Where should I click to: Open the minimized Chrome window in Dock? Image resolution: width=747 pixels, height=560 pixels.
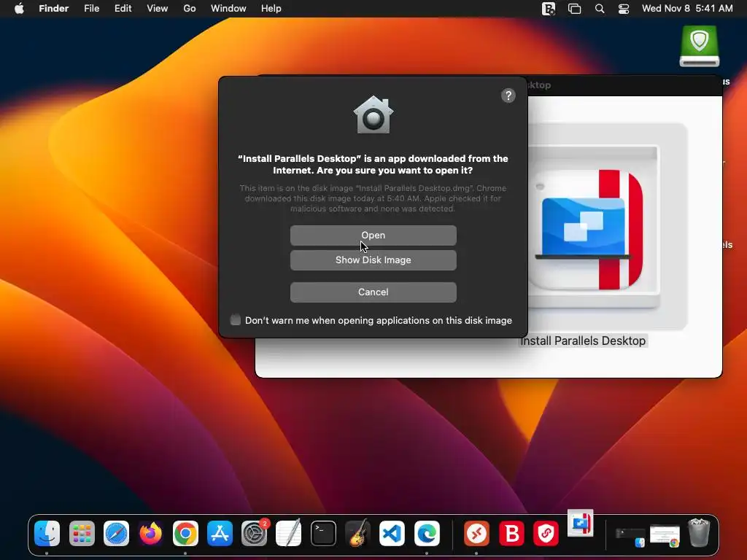665,536
